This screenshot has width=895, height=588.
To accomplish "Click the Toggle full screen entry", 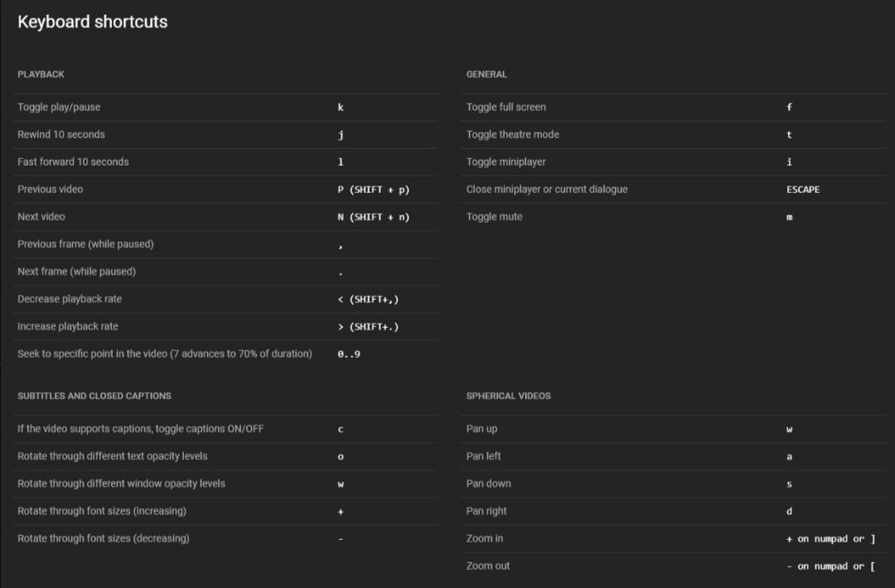I will pos(506,107).
